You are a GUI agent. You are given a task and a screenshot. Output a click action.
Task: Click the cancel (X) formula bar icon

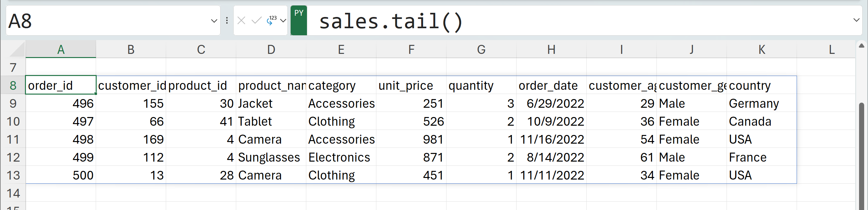[x=241, y=21]
